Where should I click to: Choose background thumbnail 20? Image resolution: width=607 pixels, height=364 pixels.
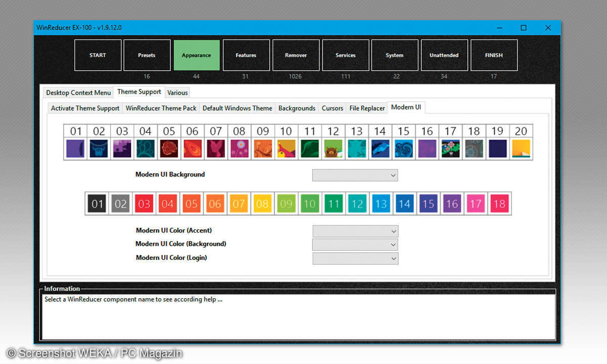pos(521,149)
